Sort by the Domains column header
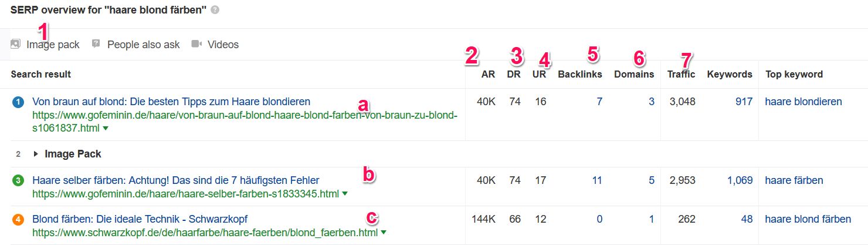The width and height of the screenshot is (868, 245). point(634,74)
